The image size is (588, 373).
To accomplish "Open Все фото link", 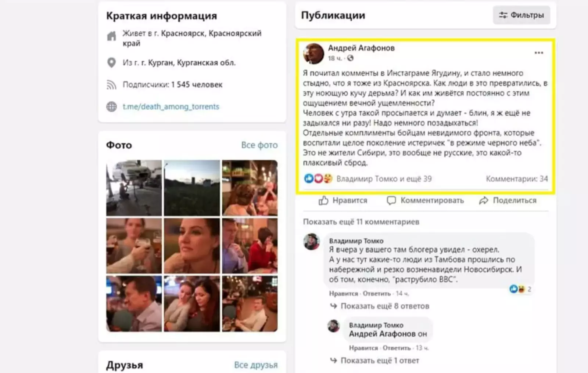I will click(x=259, y=145).
